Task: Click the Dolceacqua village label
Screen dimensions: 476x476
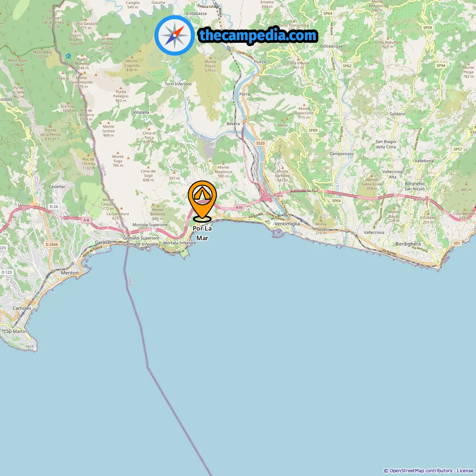Action: click(331, 46)
